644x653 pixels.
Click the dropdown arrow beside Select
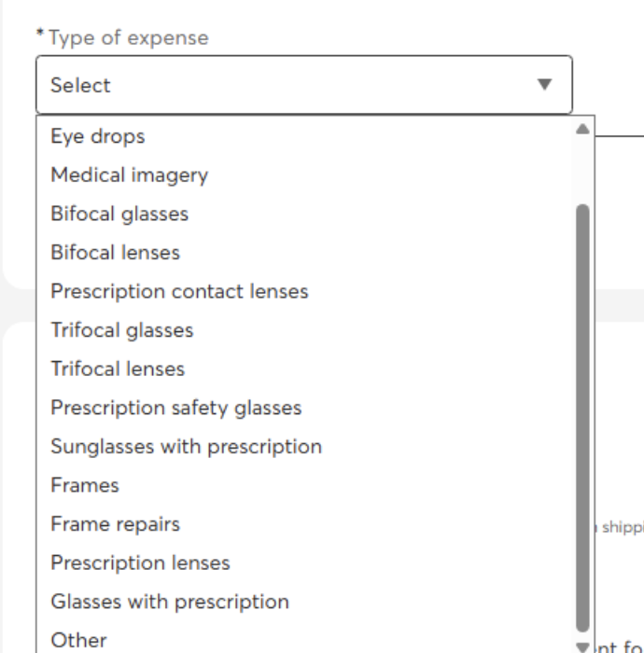(x=544, y=85)
